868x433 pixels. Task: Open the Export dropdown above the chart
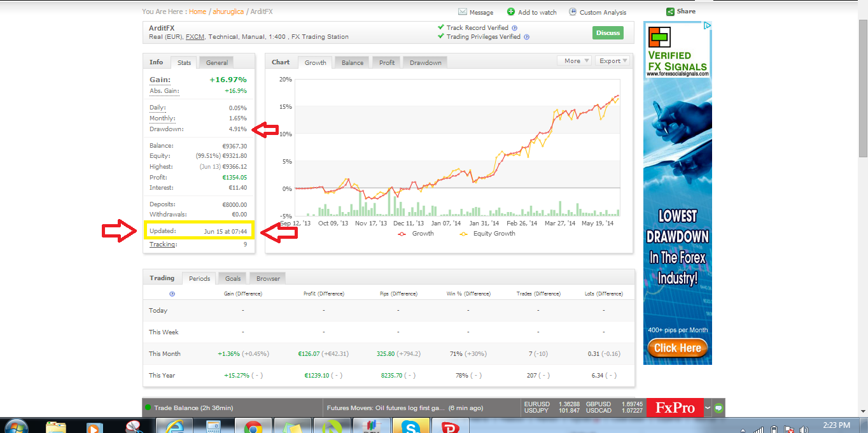pyautogui.click(x=613, y=60)
